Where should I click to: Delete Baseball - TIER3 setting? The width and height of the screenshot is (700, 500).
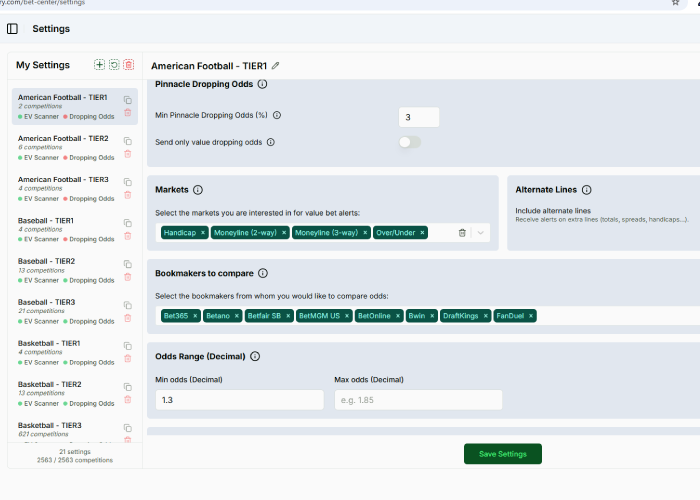click(x=128, y=318)
